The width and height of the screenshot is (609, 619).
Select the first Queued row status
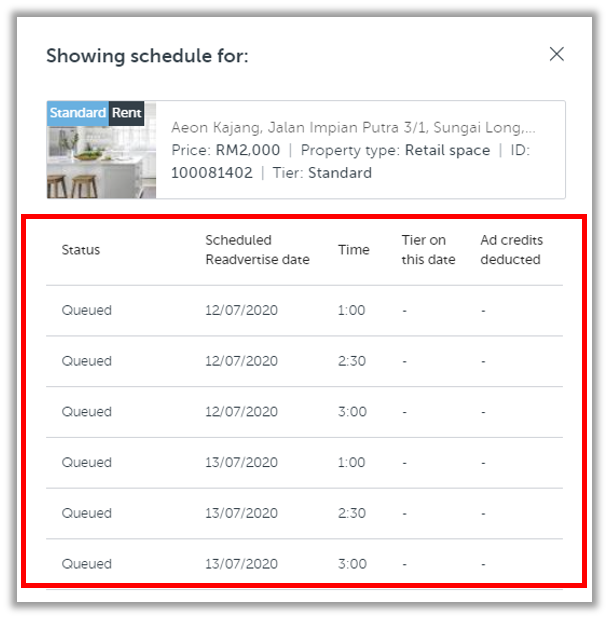(x=87, y=311)
